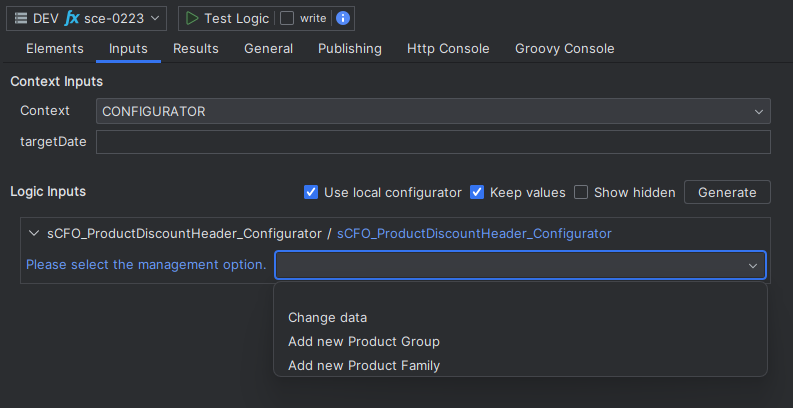Close the management option dropdown

tap(753, 265)
